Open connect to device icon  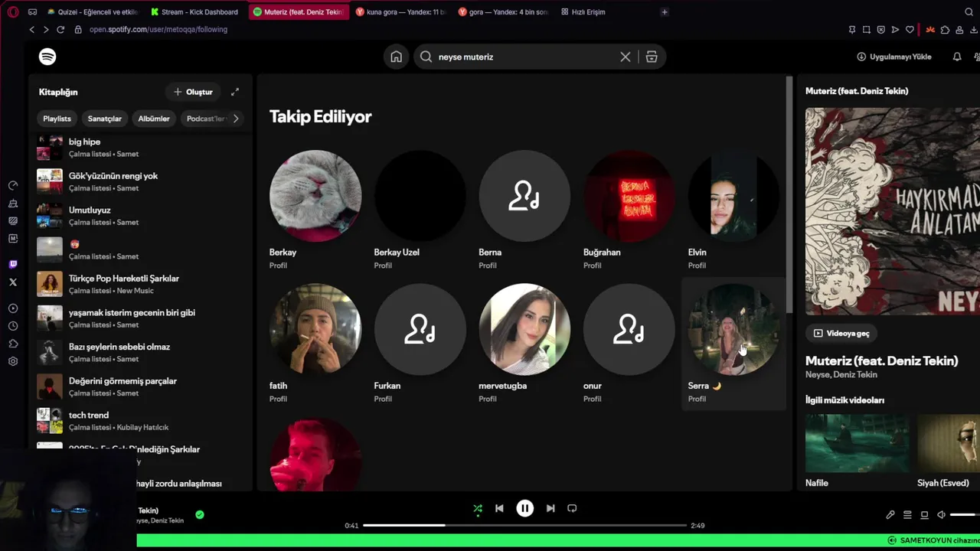924,515
